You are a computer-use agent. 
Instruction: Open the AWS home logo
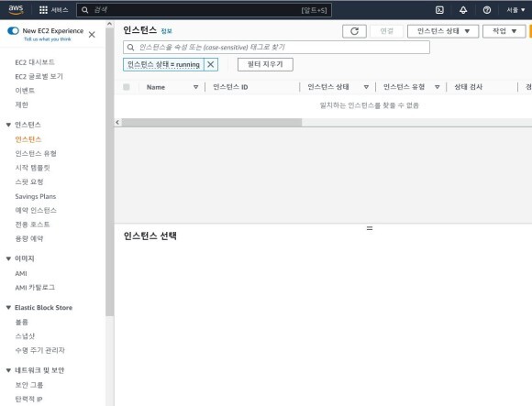point(16,10)
